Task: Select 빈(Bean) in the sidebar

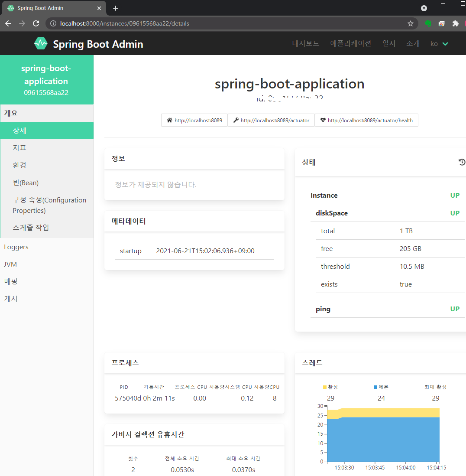Action: coord(47,183)
